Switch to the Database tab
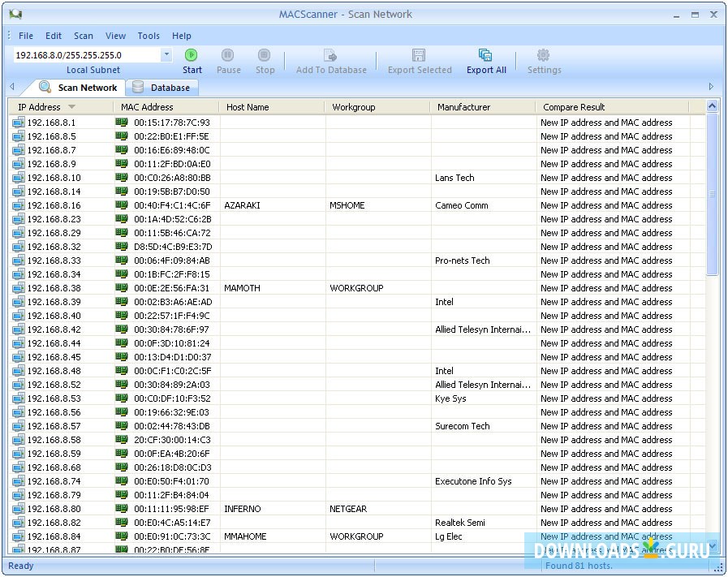This screenshot has width=728, height=577. pos(161,88)
